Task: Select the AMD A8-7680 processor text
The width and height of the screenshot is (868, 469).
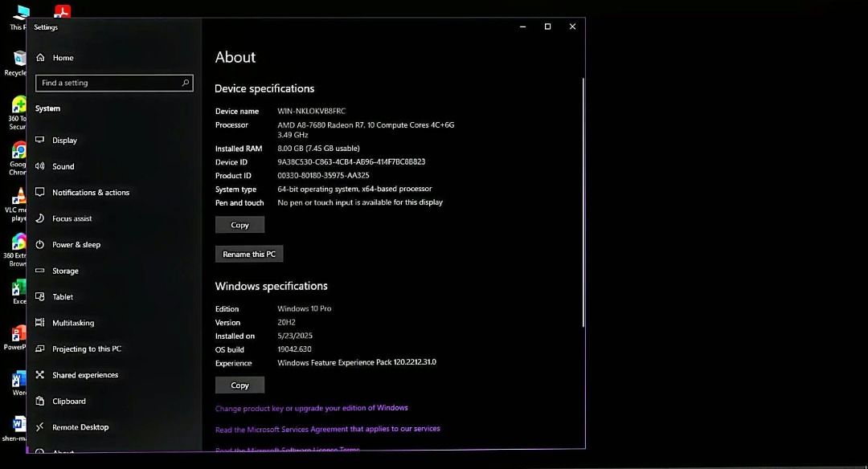Action: click(366, 130)
